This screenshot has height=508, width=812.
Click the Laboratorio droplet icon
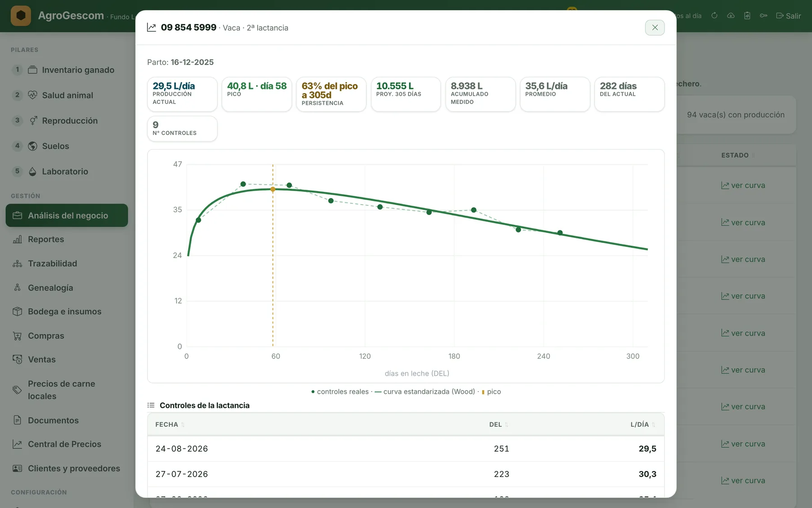pyautogui.click(x=32, y=172)
